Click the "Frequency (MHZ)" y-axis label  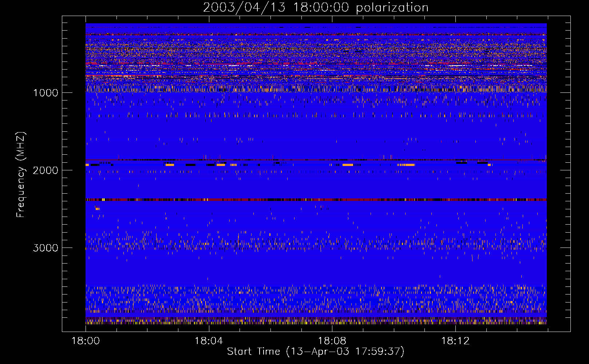[x=21, y=175]
